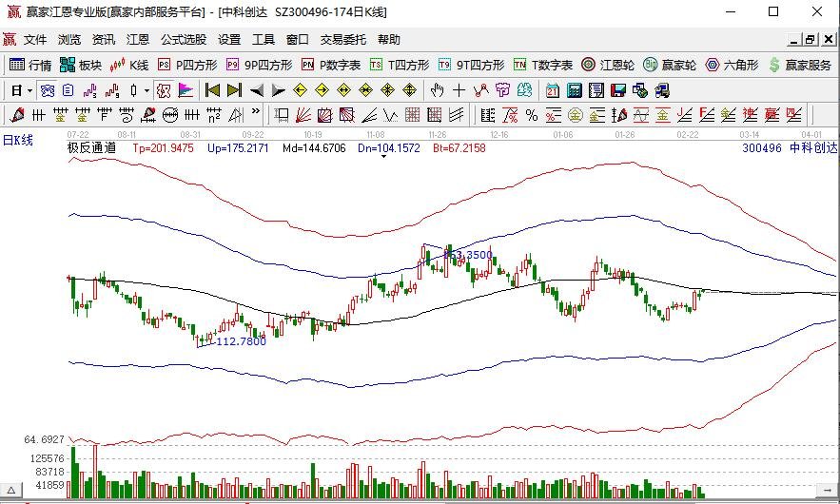Select the crosshair cursor tool

coord(459,90)
